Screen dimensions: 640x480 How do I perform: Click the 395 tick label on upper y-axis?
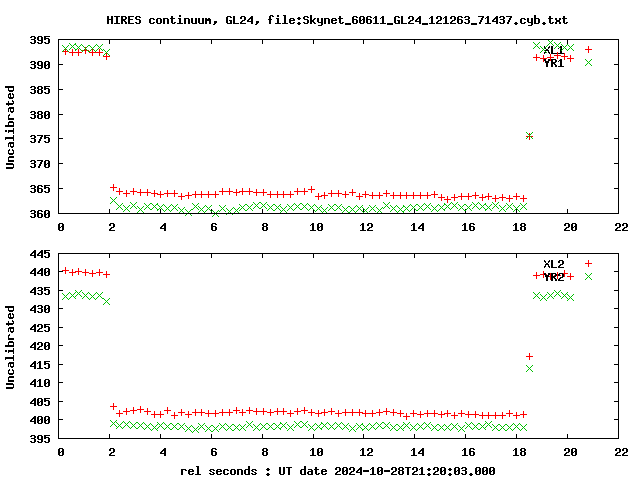pos(40,40)
